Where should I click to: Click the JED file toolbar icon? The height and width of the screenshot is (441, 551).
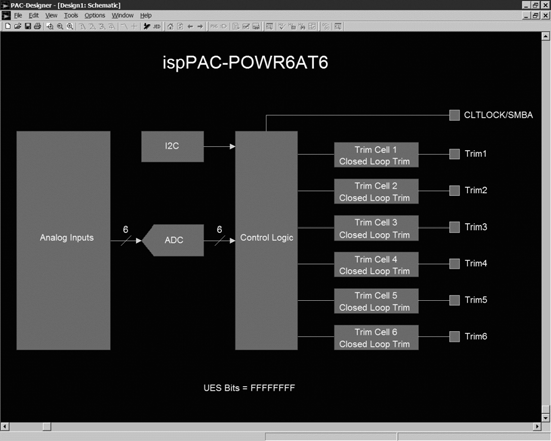(157, 26)
